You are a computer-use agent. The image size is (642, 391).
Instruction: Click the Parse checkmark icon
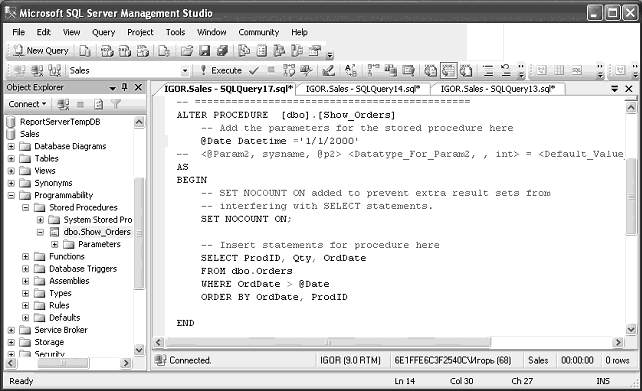coord(254,70)
